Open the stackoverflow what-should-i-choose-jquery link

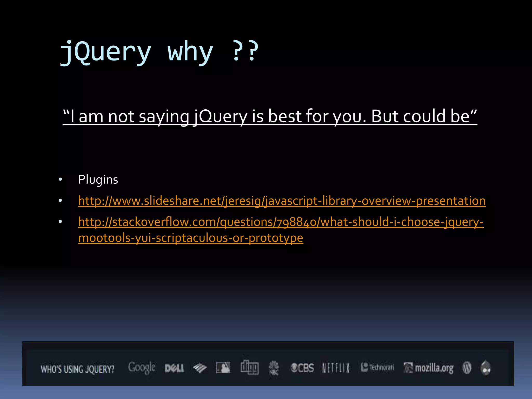pyautogui.click(x=281, y=230)
